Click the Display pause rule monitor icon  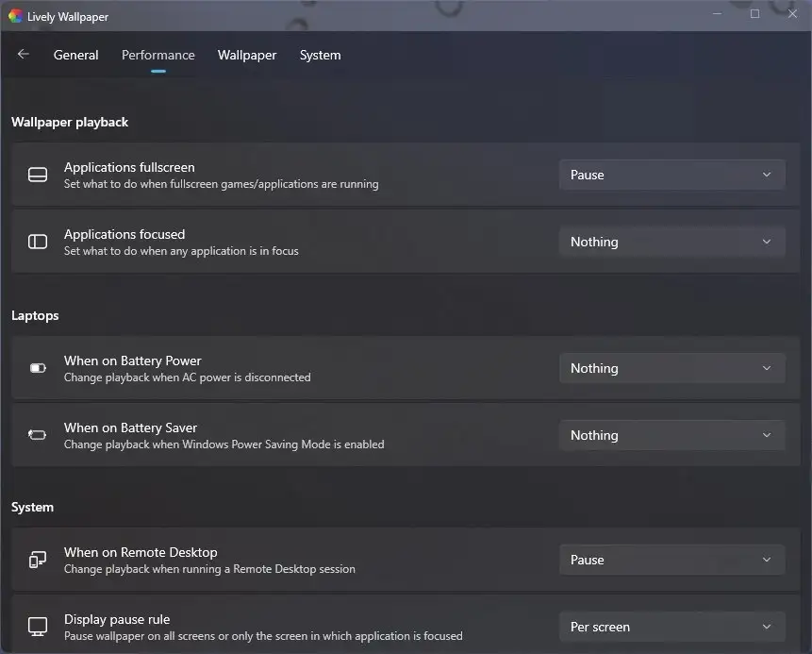coord(38,627)
